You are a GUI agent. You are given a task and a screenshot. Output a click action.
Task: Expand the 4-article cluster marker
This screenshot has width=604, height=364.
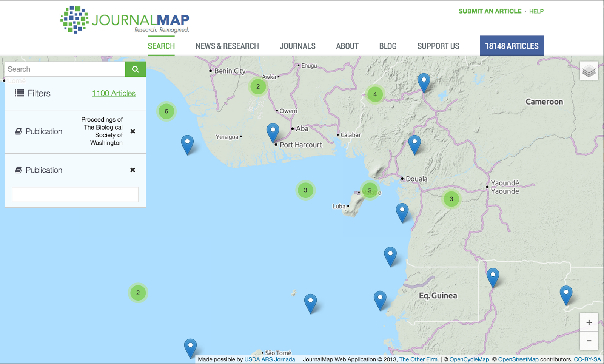pyautogui.click(x=374, y=94)
